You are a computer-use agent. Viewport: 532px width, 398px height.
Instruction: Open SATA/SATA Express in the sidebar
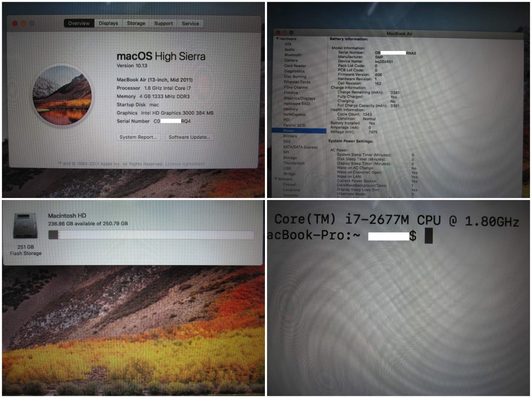301,147
